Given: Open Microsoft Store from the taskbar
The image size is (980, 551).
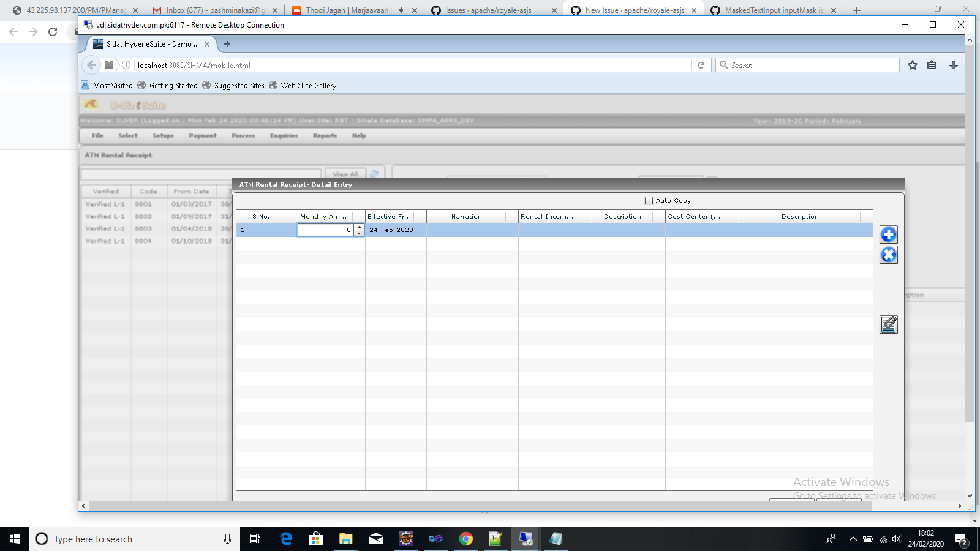Looking at the screenshot, I should (316, 539).
